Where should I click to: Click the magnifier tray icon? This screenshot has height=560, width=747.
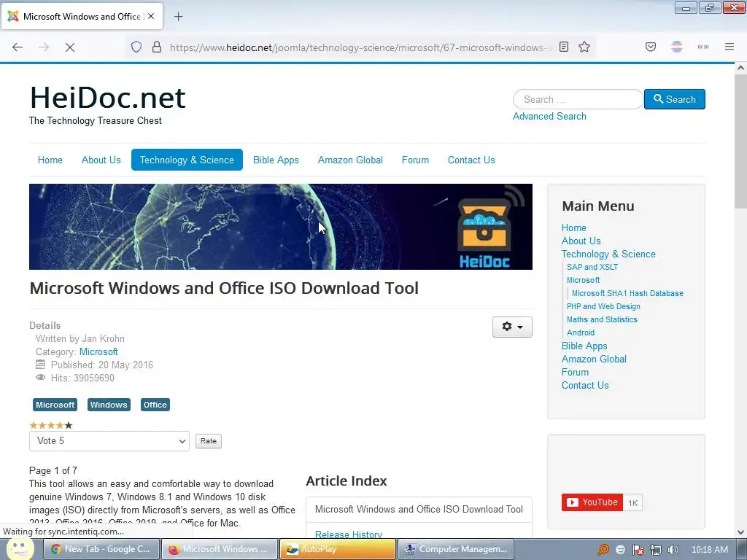pyautogui.click(x=603, y=550)
